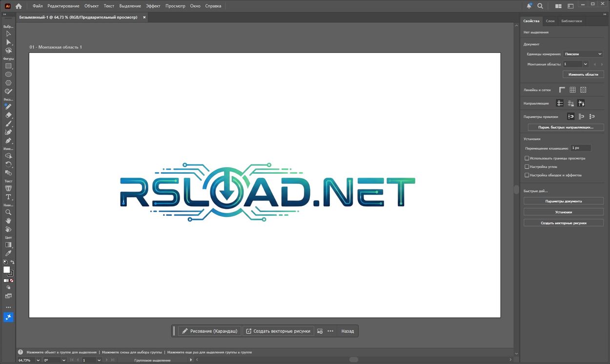610x364 pixels.
Task: Select the Selection tool (black arrow)
Action: [x=8, y=33]
